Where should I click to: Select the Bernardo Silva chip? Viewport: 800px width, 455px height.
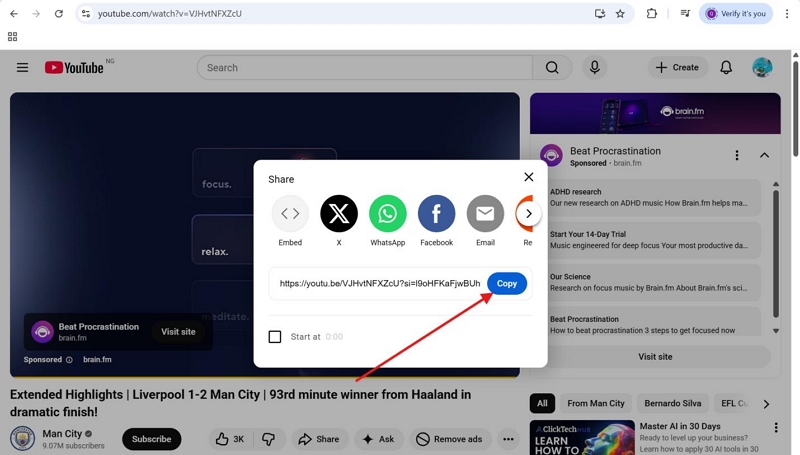[672, 403]
